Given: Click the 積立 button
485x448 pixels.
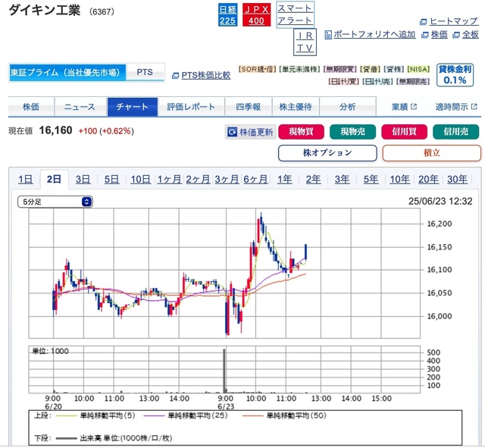Looking at the screenshot, I should coord(431,153).
